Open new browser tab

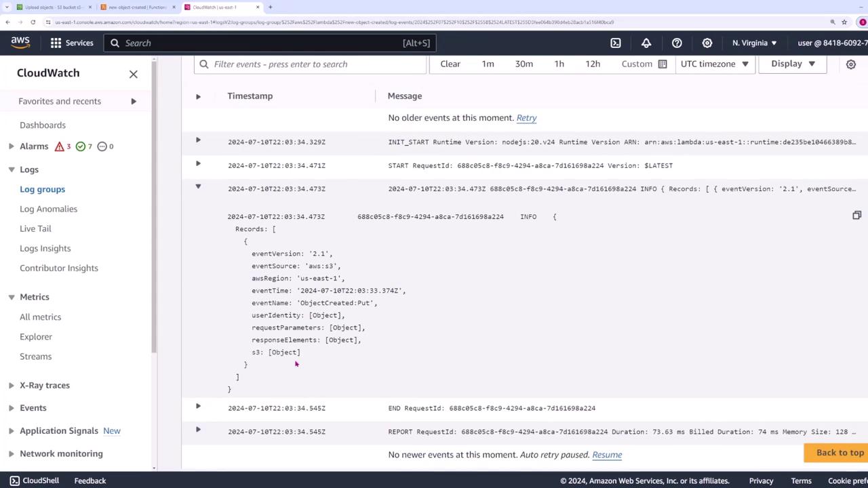coord(270,7)
